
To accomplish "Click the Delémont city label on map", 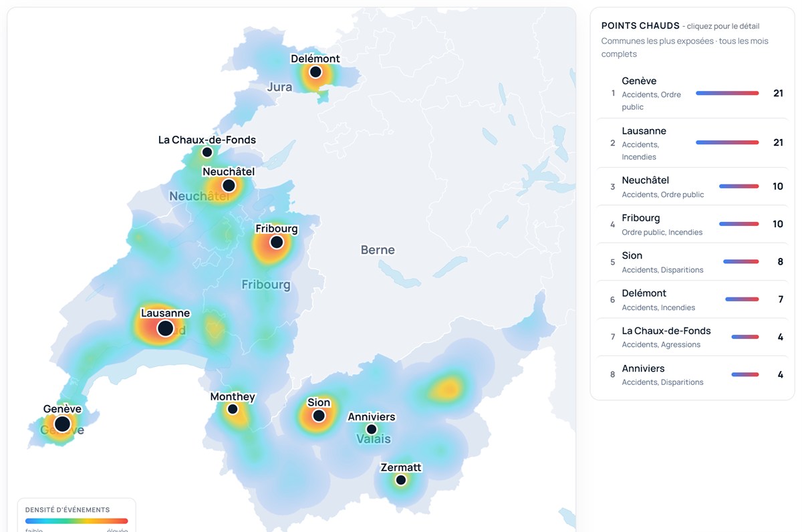I will pos(315,59).
